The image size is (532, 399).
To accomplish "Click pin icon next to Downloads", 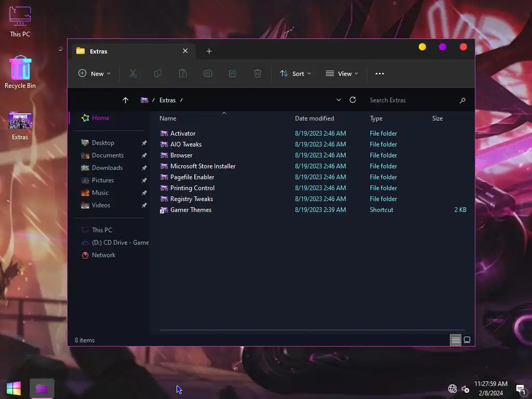I will [144, 168].
